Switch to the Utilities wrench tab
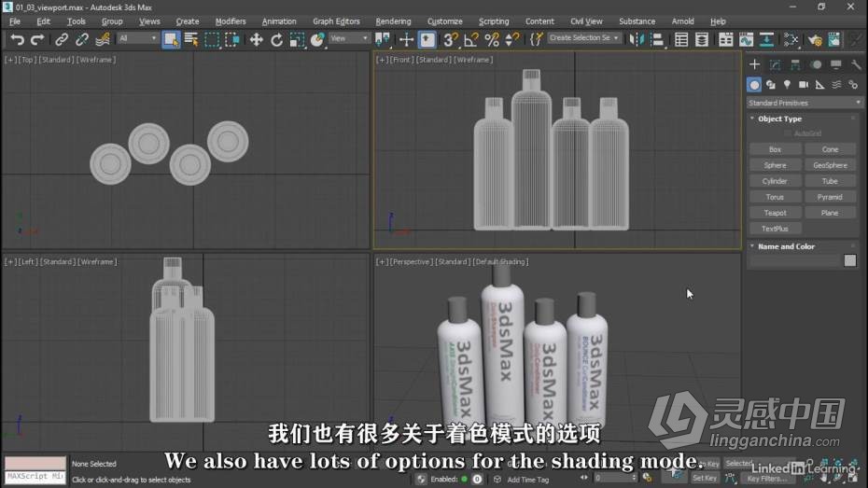 pyautogui.click(x=856, y=64)
